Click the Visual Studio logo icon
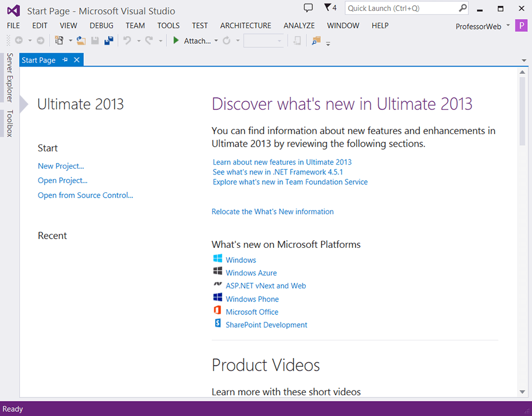This screenshot has height=416, width=532. [13, 11]
